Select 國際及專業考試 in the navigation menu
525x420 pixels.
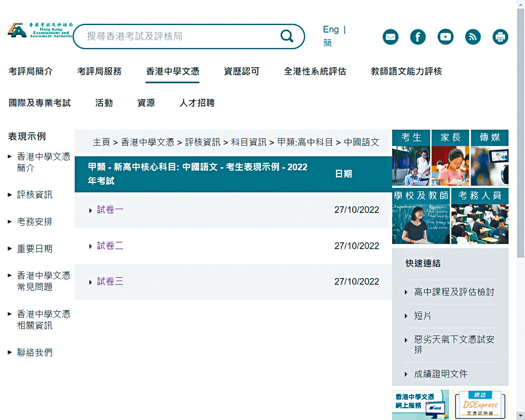39,103
